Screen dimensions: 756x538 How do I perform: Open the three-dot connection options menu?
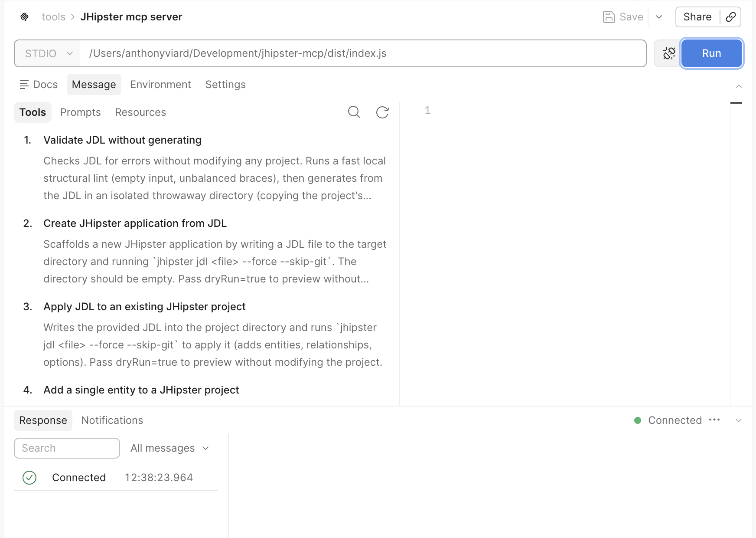pyautogui.click(x=714, y=420)
